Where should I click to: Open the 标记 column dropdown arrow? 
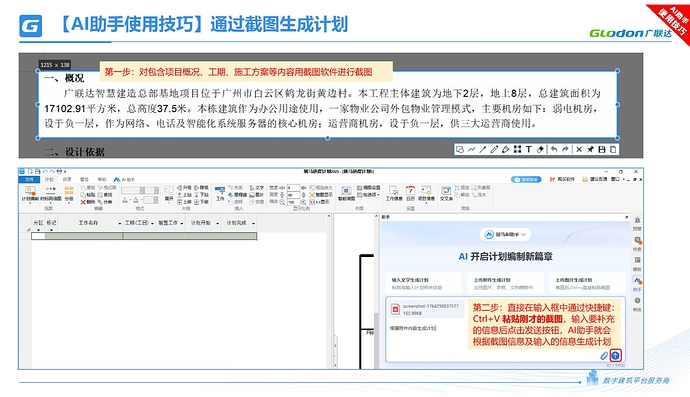point(51,230)
